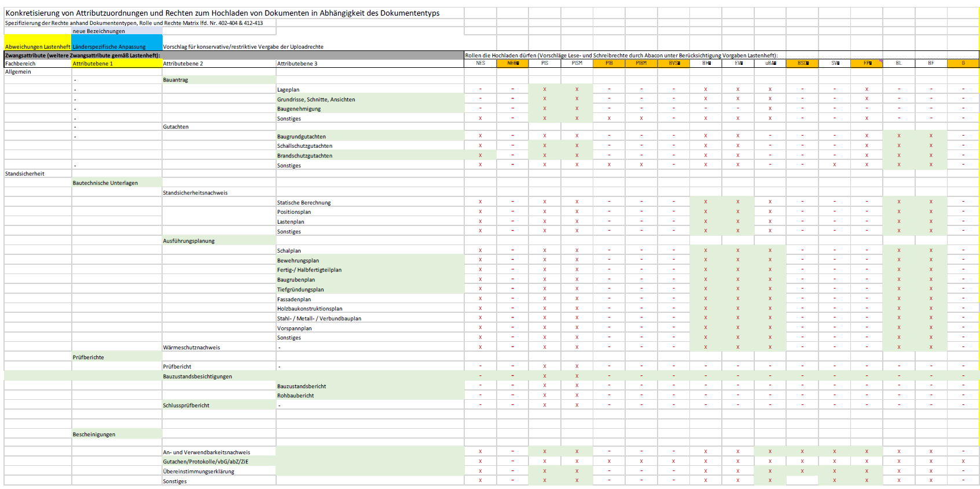Image resolution: width=980 pixels, height=489 pixels.
Task: Select the 'SV' role column header
Action: coord(835,63)
